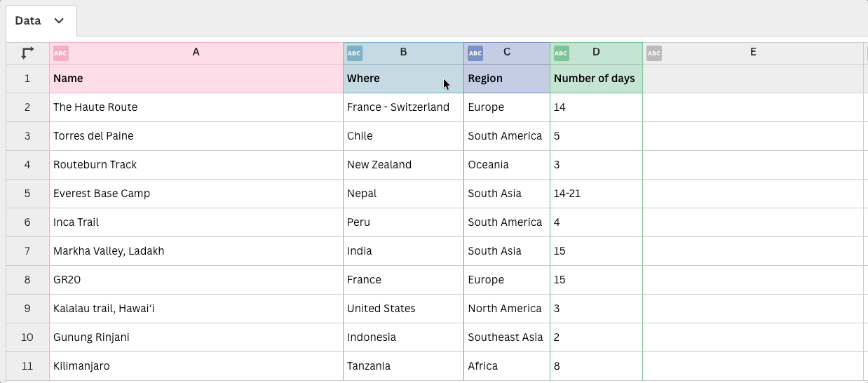Viewport: 868px width, 383px height.
Task: Click the France - Switzerland cell
Action: point(403,107)
